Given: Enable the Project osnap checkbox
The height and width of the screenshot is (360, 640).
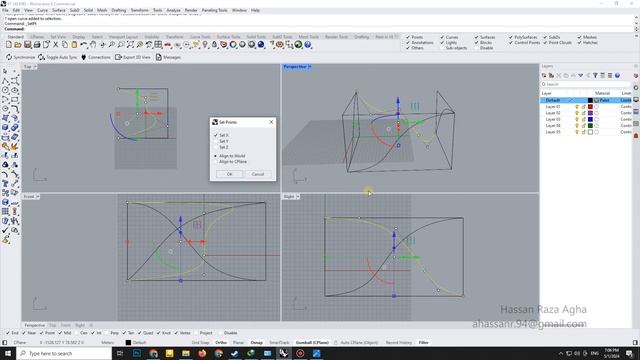Looking at the screenshot, I should coord(196,333).
